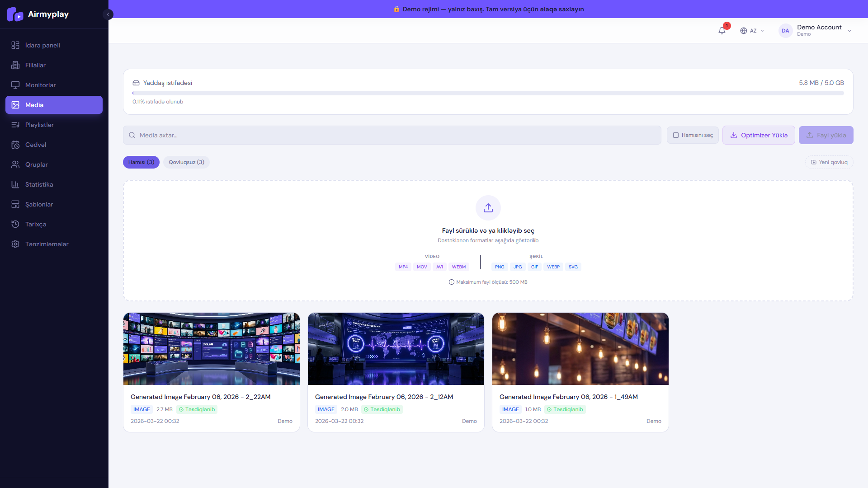Image resolution: width=868 pixels, height=488 pixels.
Task: Open the Cədvəl schedule icon
Action: 15,145
